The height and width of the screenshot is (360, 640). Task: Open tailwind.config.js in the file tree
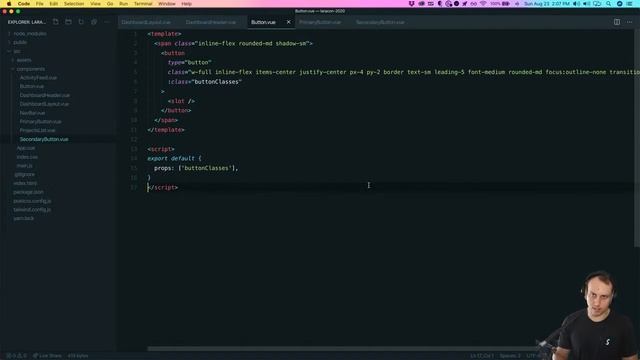pos(32,210)
